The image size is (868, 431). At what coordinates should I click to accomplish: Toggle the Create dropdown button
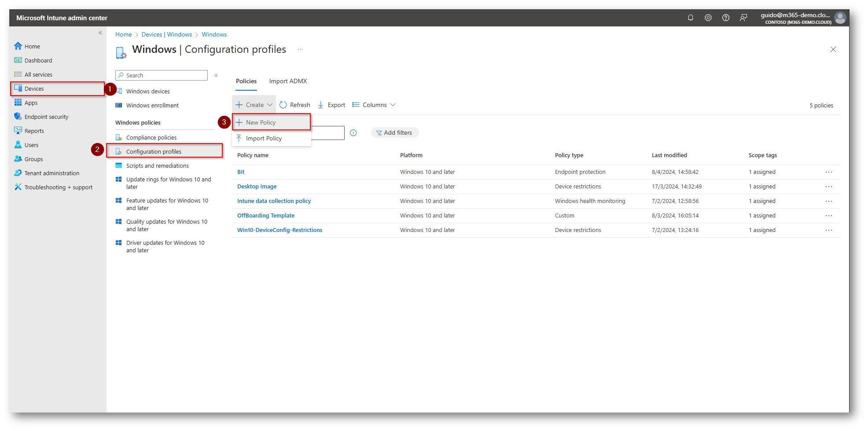tap(254, 105)
